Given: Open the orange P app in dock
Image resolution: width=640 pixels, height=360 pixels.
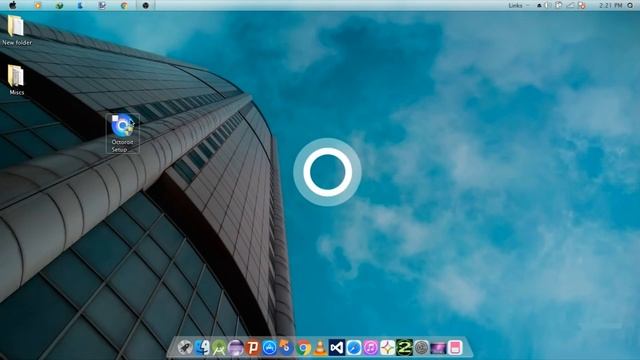Looking at the screenshot, I should 253,348.
